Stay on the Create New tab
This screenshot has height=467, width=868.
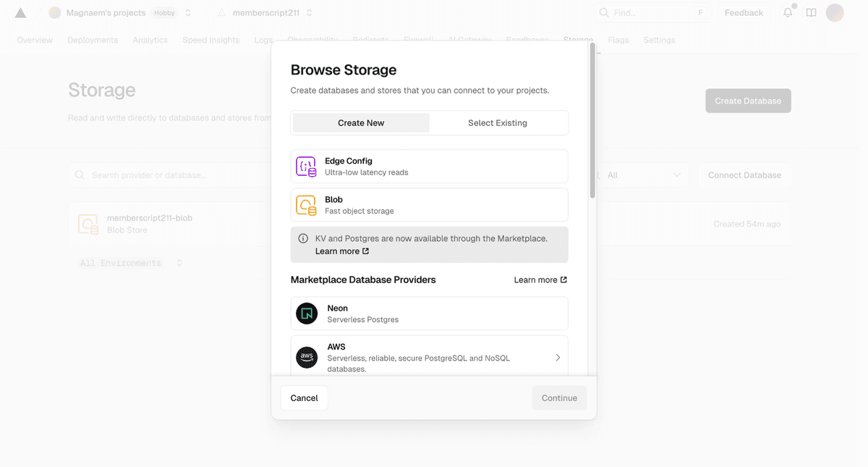360,122
